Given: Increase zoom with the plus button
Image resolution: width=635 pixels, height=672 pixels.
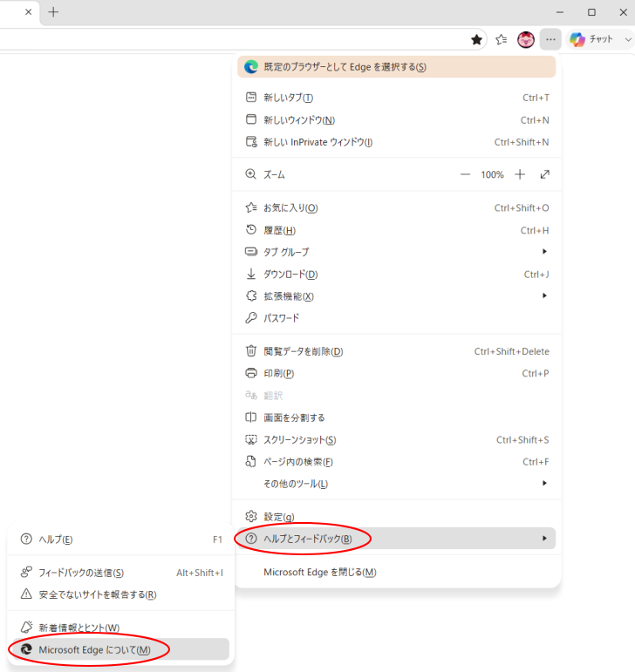Looking at the screenshot, I should (520, 174).
